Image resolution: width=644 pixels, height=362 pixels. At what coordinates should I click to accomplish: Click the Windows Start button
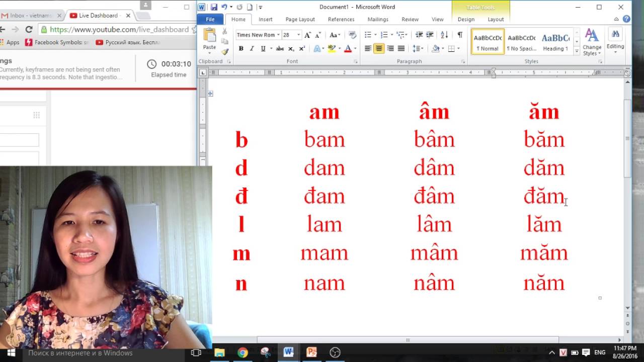click(x=11, y=352)
